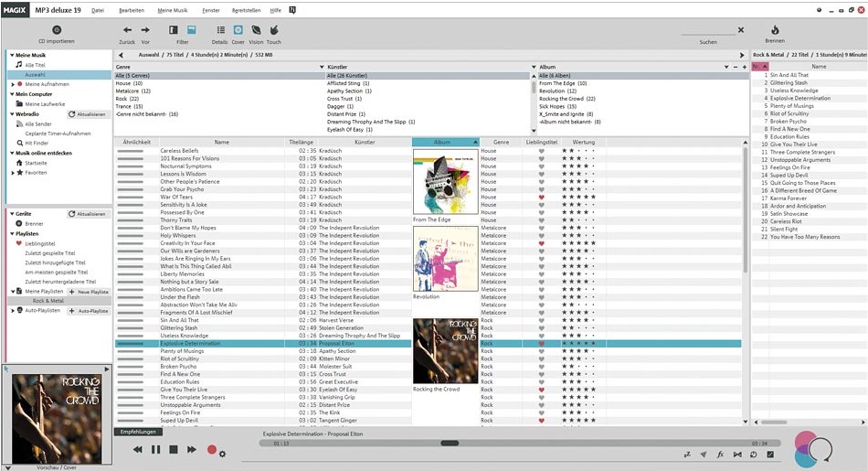The width and height of the screenshot is (868, 471).
Task: Start recording with the red button
Action: click(x=211, y=449)
